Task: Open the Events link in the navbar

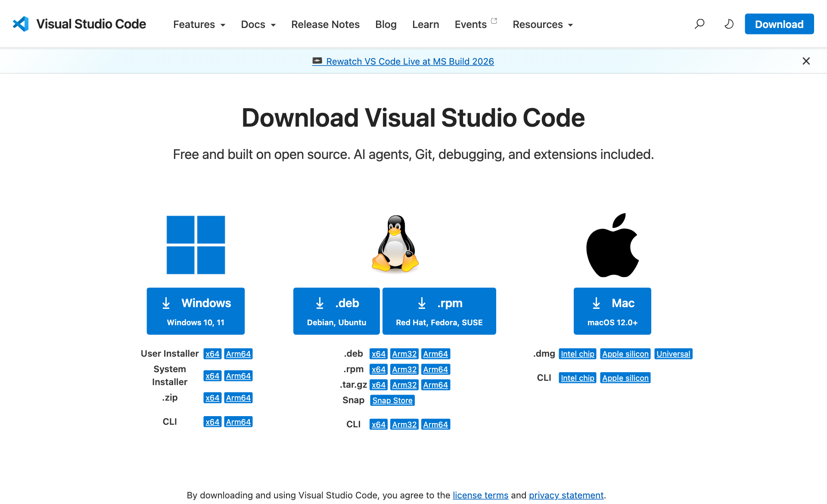Action: pos(471,25)
